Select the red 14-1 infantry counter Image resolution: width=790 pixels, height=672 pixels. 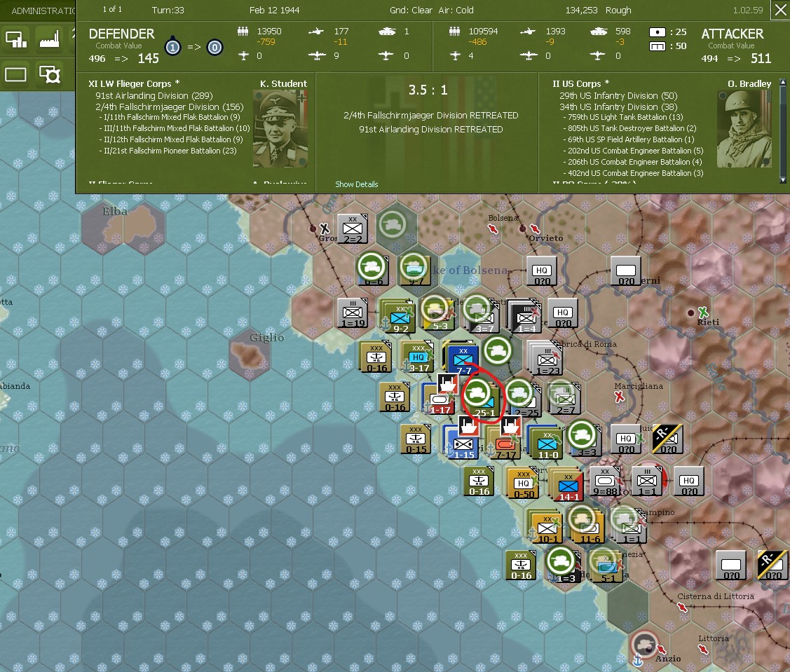click(567, 486)
